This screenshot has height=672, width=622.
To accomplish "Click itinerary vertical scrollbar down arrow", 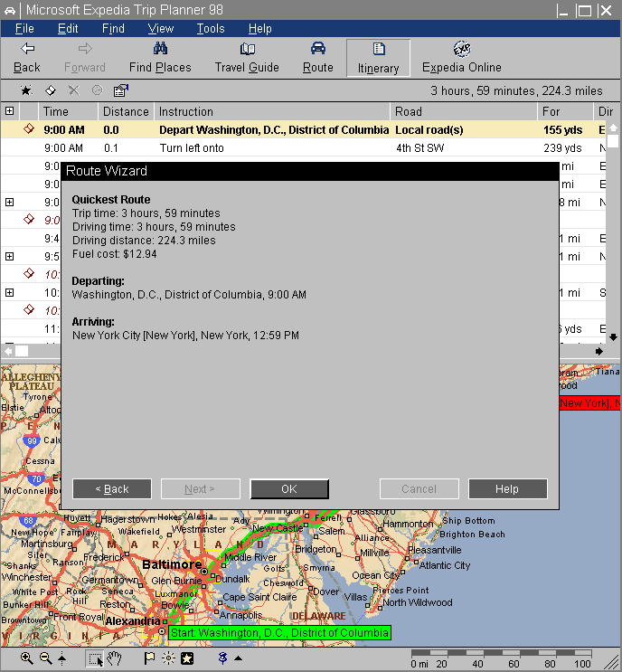I will point(614,337).
